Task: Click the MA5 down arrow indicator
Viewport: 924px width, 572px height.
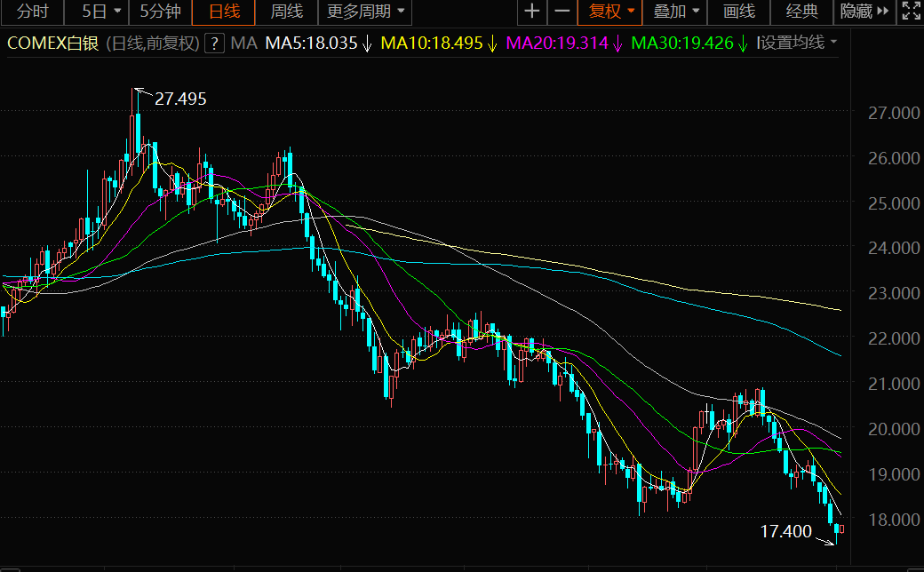Action: click(x=366, y=43)
